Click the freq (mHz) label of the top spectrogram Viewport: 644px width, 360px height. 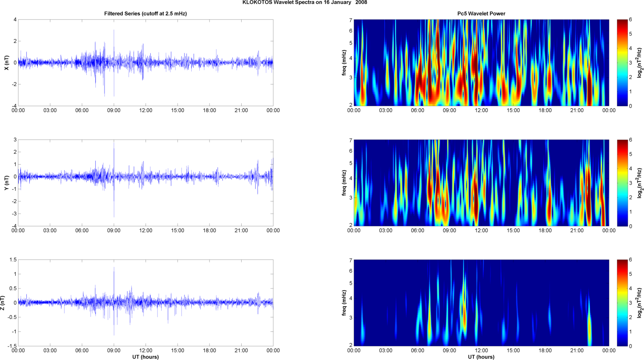pyautogui.click(x=344, y=63)
